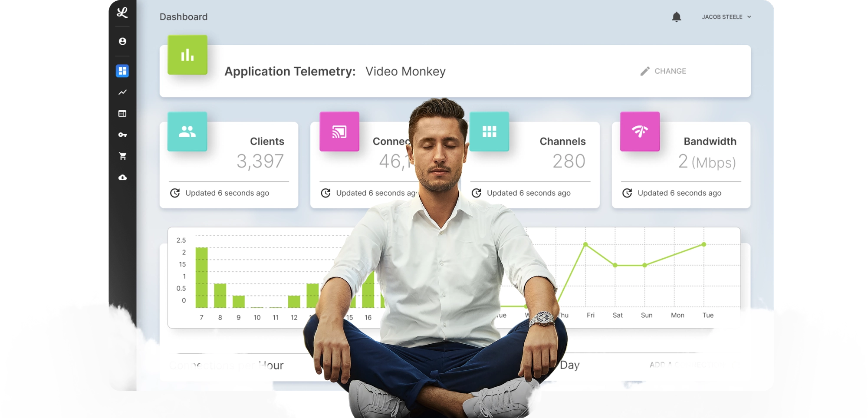Select the dashboard grid sidebar icon
The image size is (868, 418).
[x=122, y=71]
